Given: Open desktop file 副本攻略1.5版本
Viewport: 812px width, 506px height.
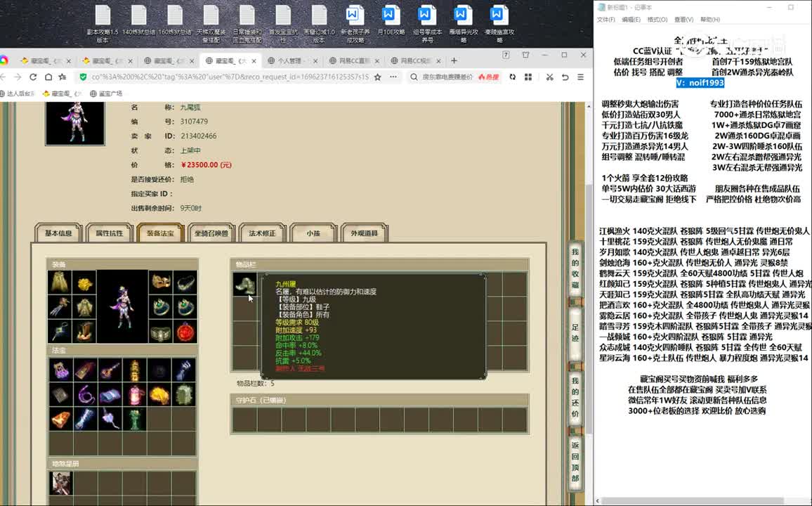Looking at the screenshot, I should click(103, 24).
